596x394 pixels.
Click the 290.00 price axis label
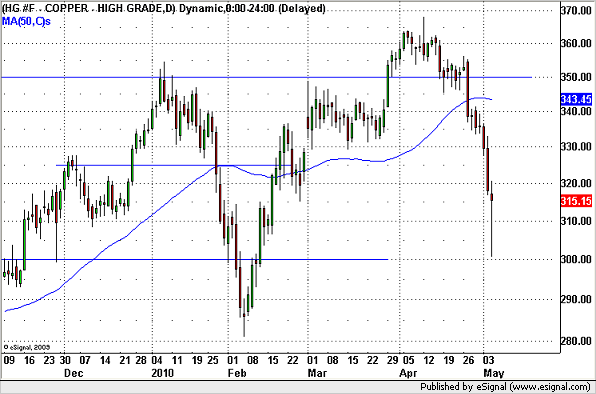click(x=576, y=299)
